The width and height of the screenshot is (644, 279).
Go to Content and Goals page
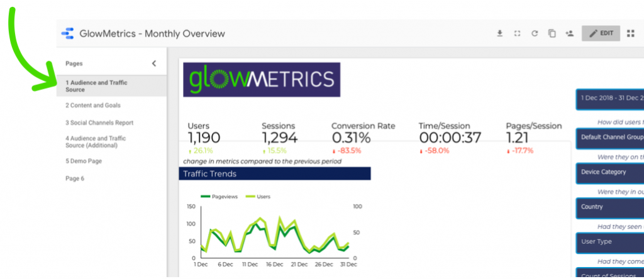(93, 106)
